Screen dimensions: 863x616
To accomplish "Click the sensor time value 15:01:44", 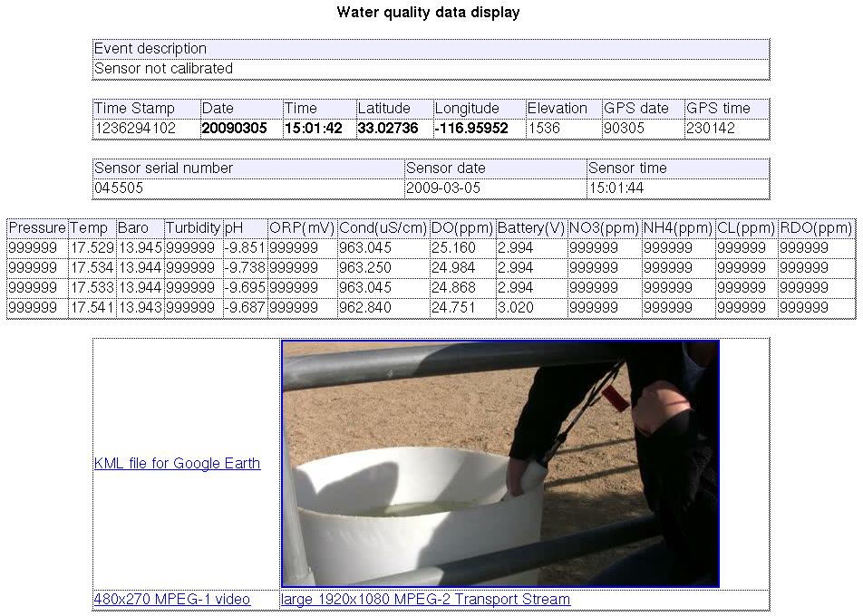I will (x=616, y=188).
